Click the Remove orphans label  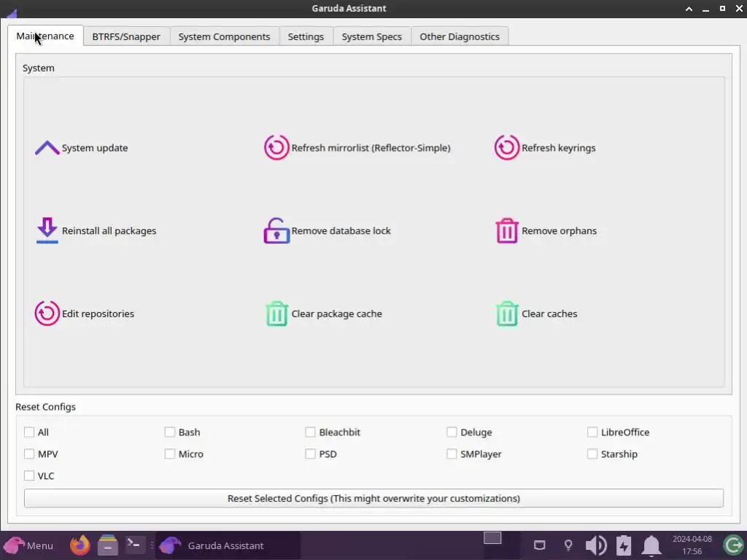click(x=559, y=231)
